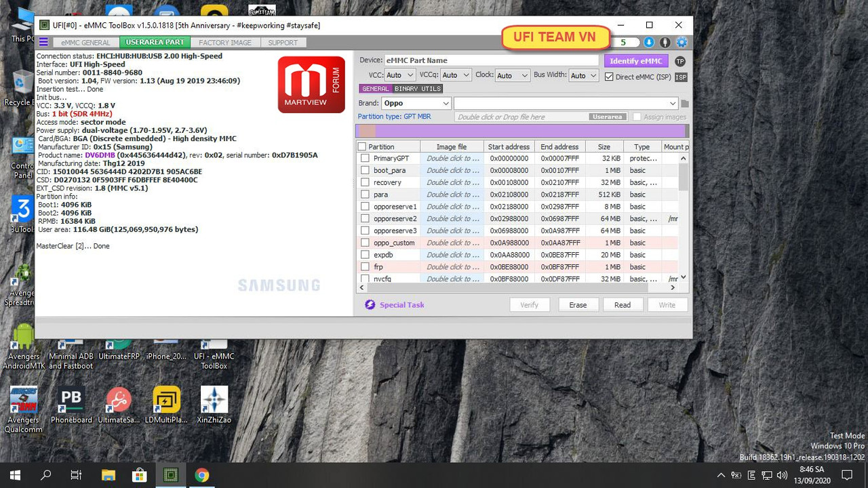Click the Read button

(x=623, y=305)
